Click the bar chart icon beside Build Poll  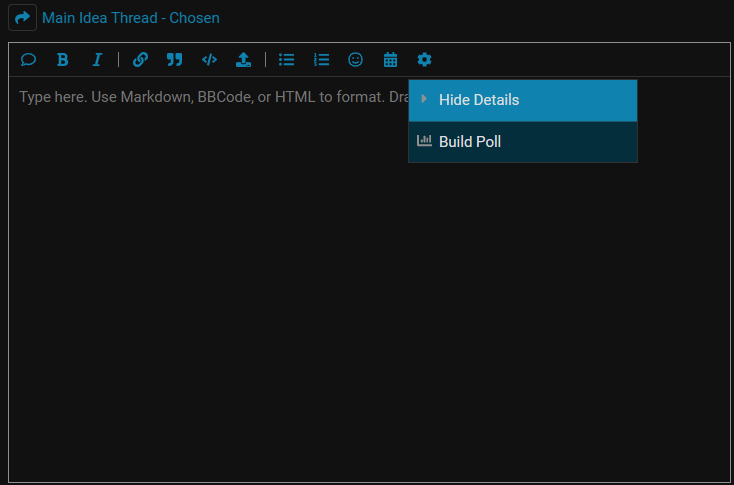click(424, 141)
